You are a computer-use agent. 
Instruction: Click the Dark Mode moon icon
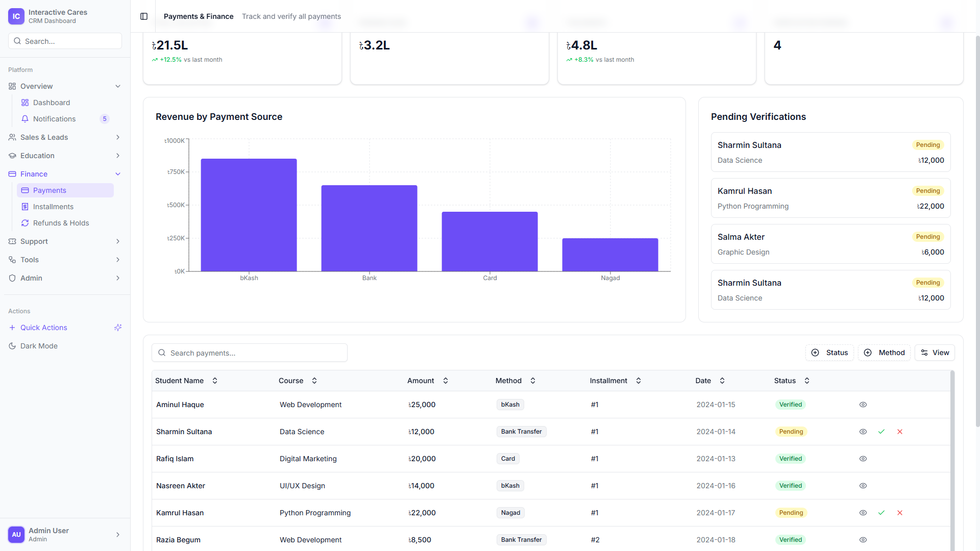tap(12, 346)
